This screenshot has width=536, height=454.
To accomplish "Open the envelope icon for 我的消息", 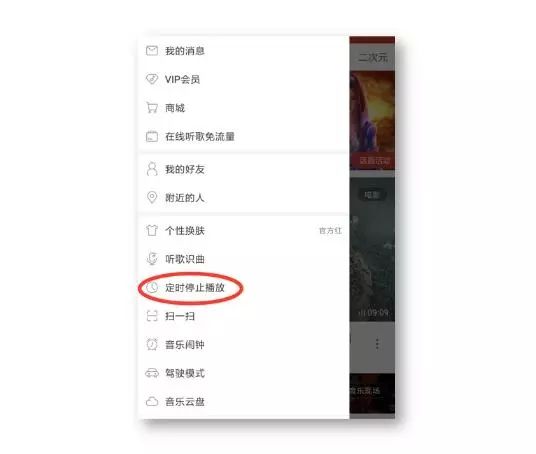I will [x=152, y=51].
